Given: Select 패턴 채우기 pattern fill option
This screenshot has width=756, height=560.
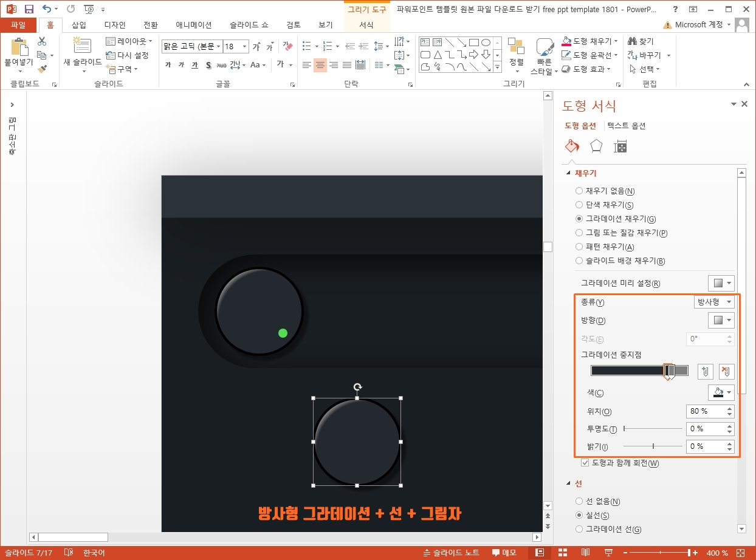Looking at the screenshot, I should point(604,247).
